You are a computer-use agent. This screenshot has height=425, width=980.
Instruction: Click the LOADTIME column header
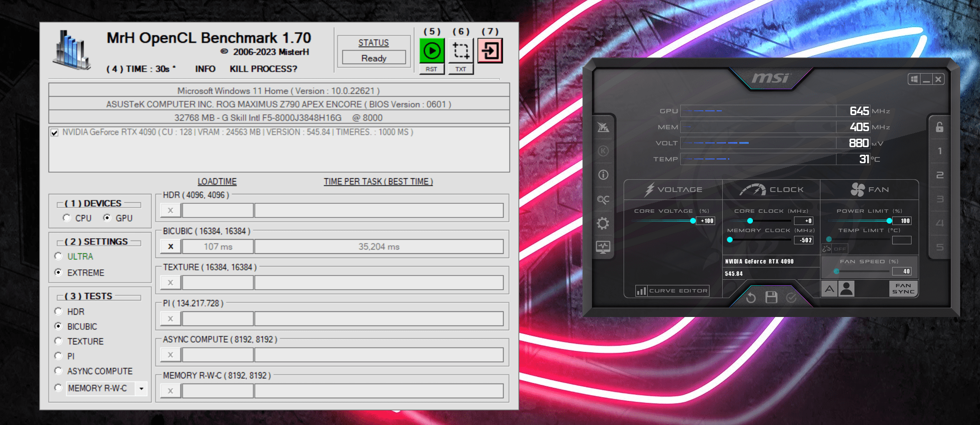click(x=217, y=182)
